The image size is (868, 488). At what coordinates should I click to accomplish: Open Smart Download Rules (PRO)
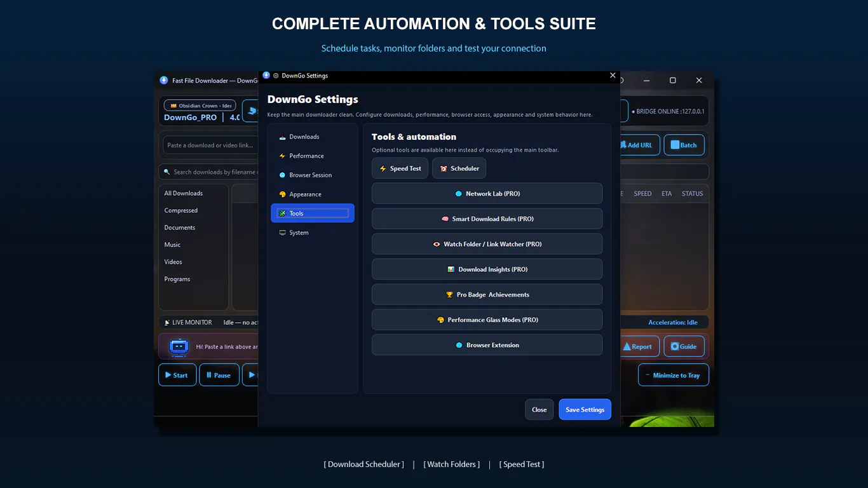487,219
